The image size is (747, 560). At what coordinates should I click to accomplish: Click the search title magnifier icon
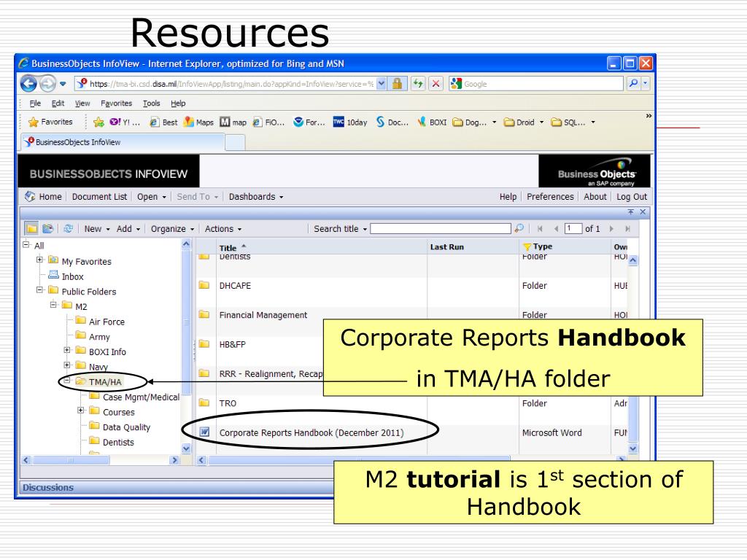tap(519, 228)
